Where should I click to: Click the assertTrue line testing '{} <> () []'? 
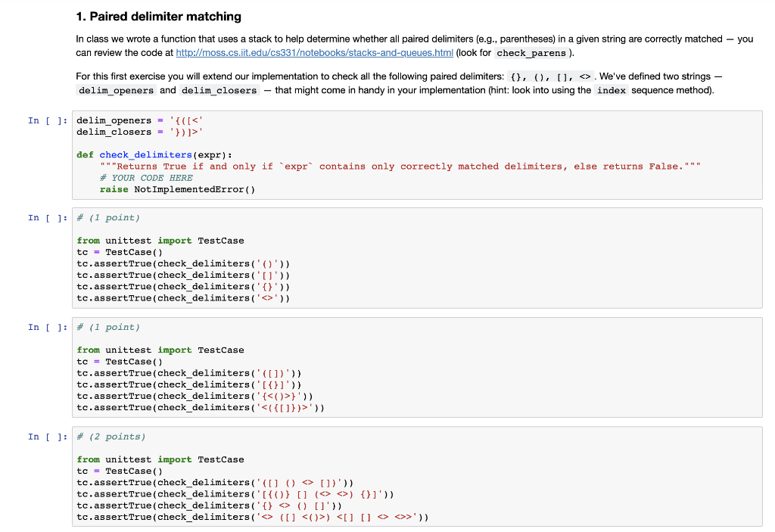point(209,506)
